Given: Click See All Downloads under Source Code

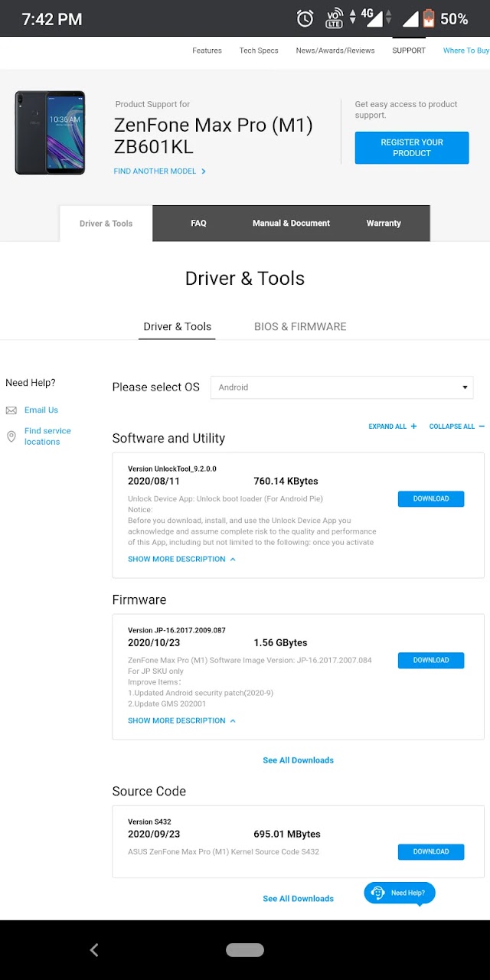Looking at the screenshot, I should pos(299,899).
